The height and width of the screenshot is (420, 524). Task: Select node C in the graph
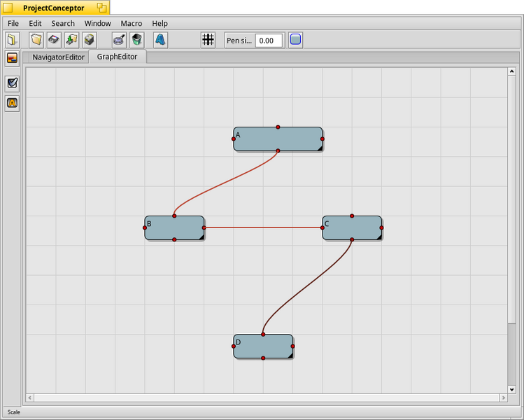click(352, 227)
